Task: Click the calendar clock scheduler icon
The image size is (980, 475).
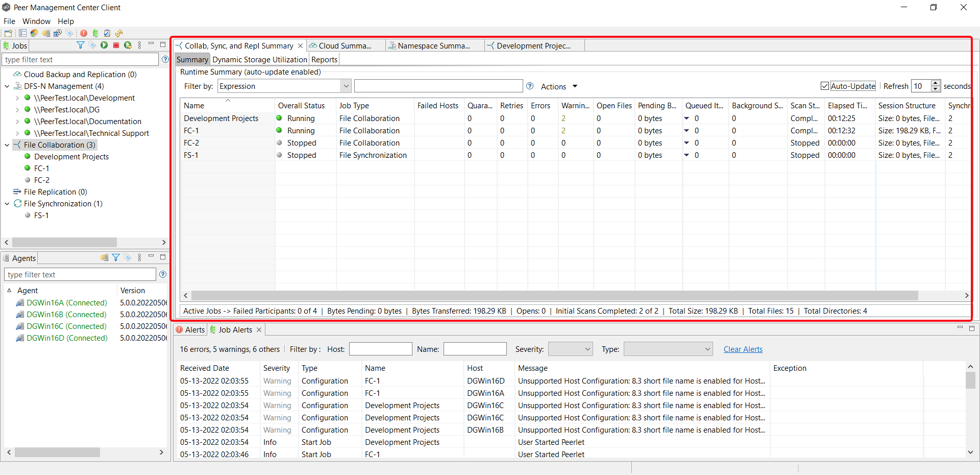Action: click(x=58, y=33)
